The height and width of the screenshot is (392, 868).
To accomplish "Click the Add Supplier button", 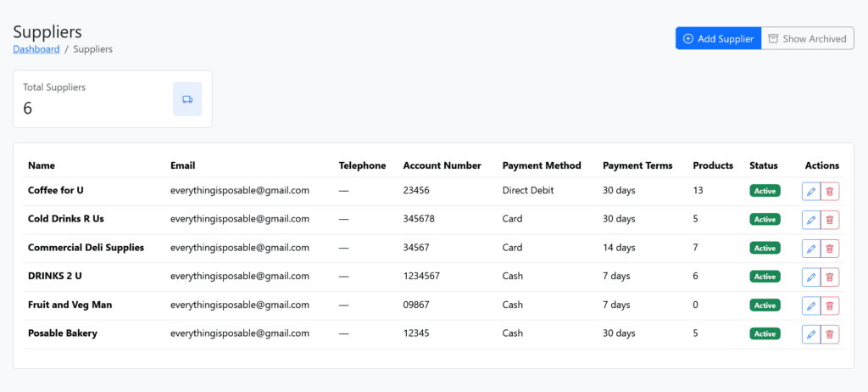I will pyautogui.click(x=718, y=39).
